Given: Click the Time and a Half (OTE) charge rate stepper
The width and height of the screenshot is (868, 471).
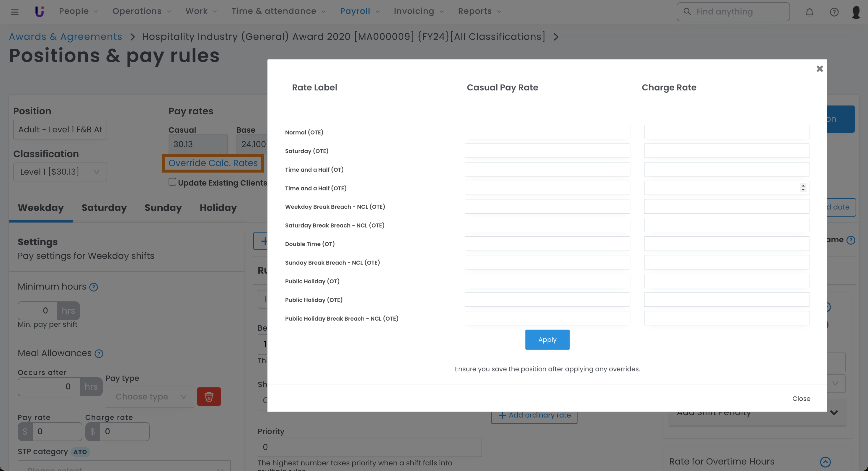Looking at the screenshot, I should click(803, 188).
